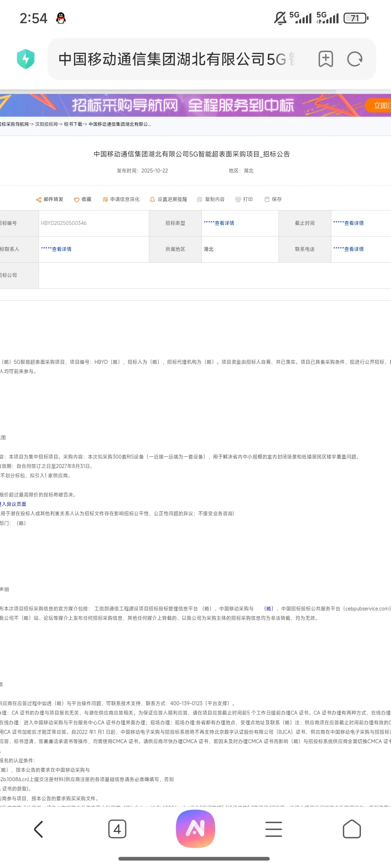Tap the QQ notification icon
The image size is (391, 868).
[x=61, y=18]
